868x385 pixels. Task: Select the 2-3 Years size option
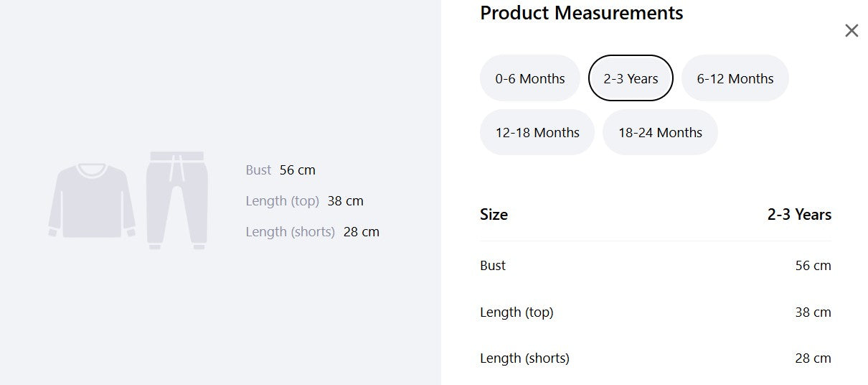pos(631,78)
